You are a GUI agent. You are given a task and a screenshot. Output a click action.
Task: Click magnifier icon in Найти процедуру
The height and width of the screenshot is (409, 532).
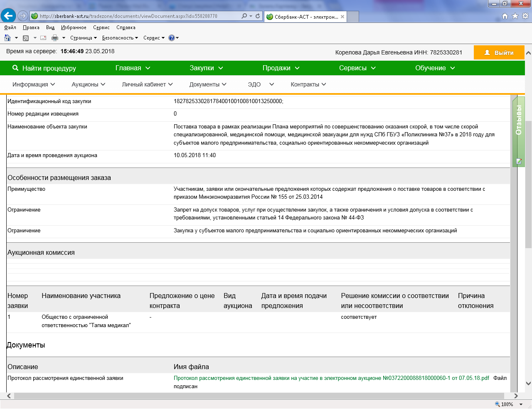tap(15, 68)
